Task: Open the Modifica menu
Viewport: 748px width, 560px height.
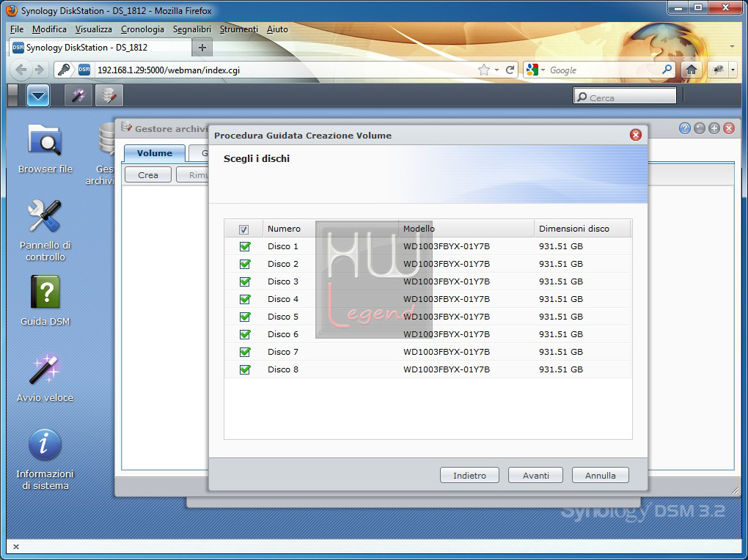Action: click(x=49, y=29)
